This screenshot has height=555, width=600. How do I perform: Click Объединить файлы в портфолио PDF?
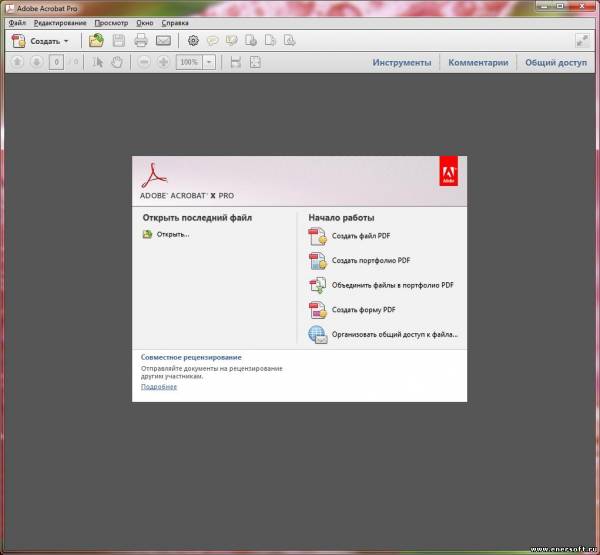pos(393,285)
